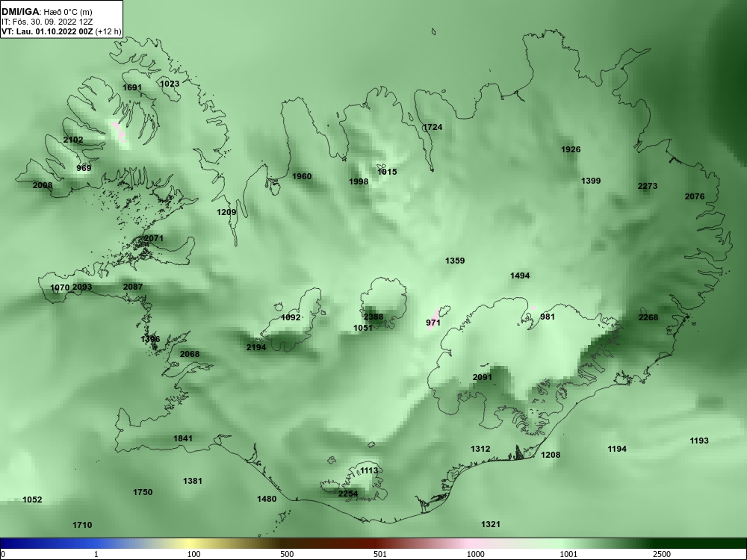This screenshot has height=560, width=747.
Task: Click the 1396 map value
Action: [151, 340]
